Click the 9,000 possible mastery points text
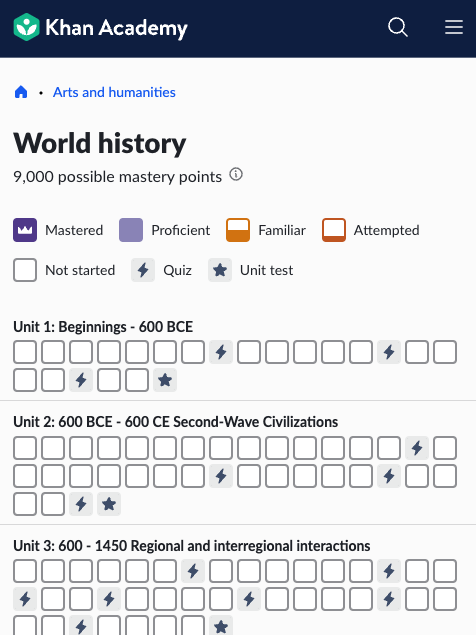Image resolution: width=476 pixels, height=635 pixels. point(117,177)
